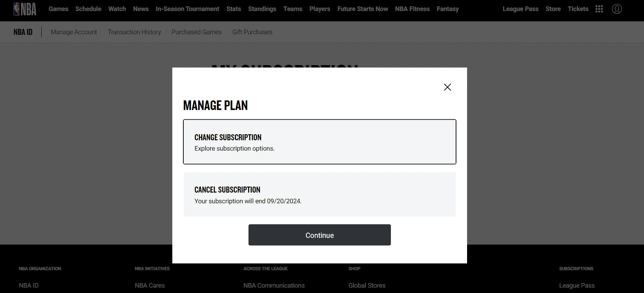Open NBA ID footer link
The height and width of the screenshot is (293, 644).
29,286
